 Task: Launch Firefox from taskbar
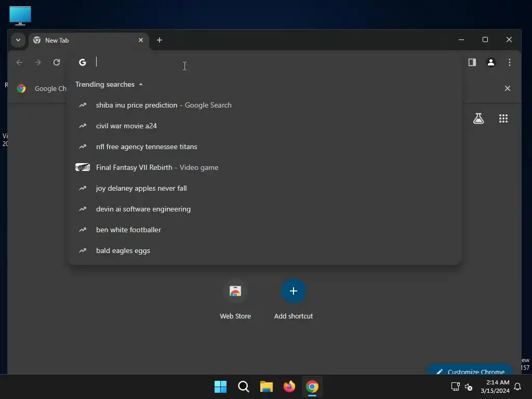point(289,387)
